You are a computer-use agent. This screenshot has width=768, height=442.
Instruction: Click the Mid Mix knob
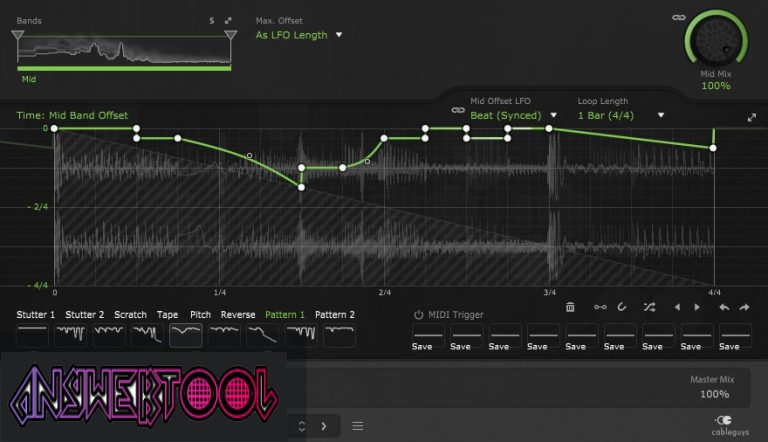(716, 39)
